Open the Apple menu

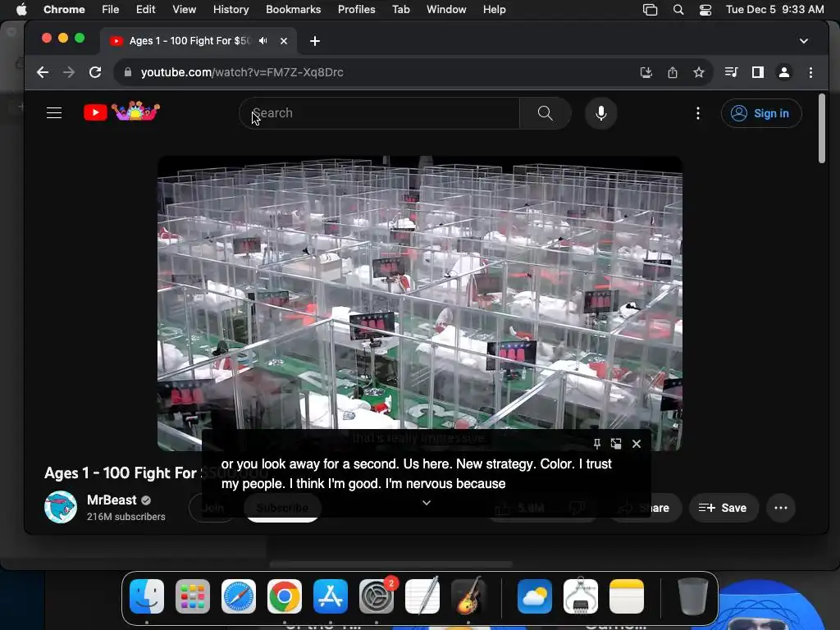[x=21, y=9]
